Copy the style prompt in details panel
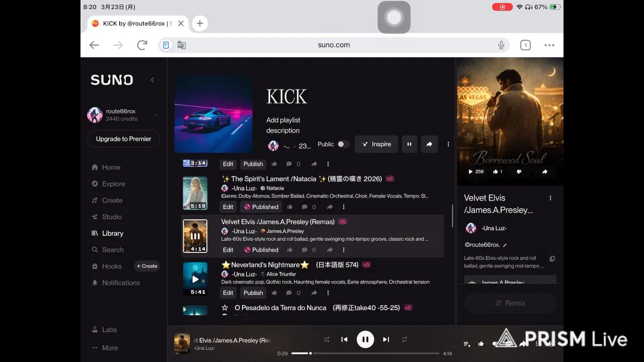644x362 pixels. 552,258
